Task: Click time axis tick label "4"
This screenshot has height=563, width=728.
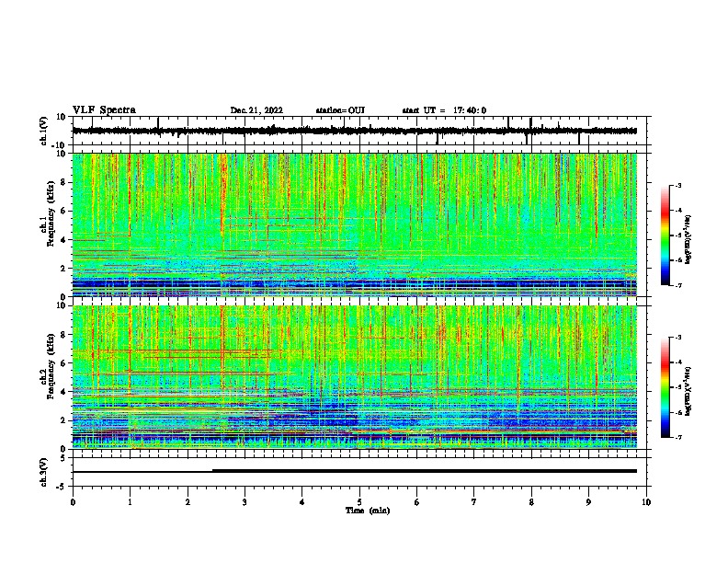Action: pyautogui.click(x=302, y=502)
